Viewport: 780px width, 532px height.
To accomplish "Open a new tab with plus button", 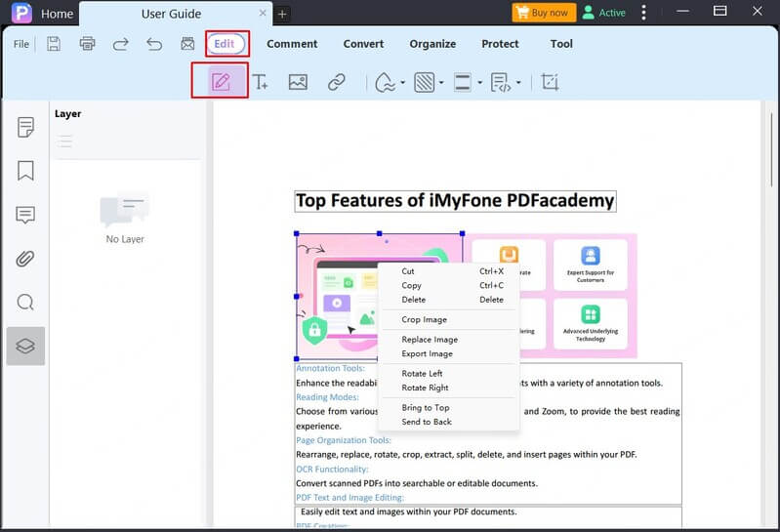I will [282, 14].
